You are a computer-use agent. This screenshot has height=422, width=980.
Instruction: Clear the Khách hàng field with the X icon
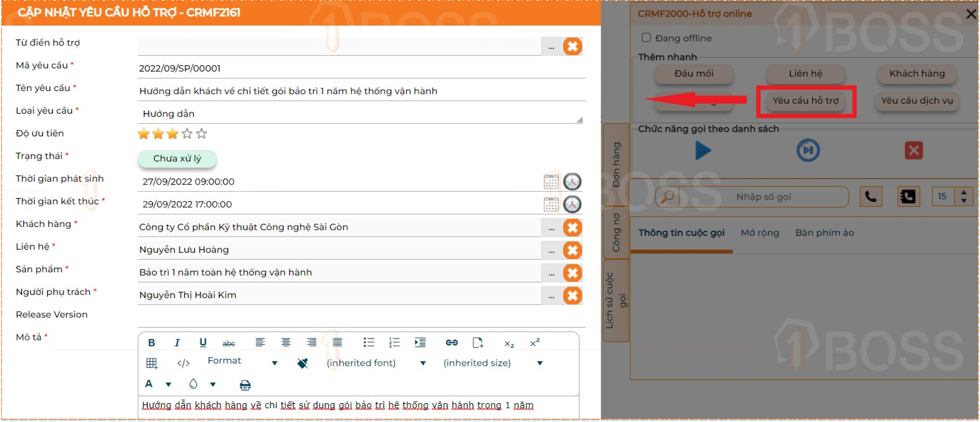573,227
